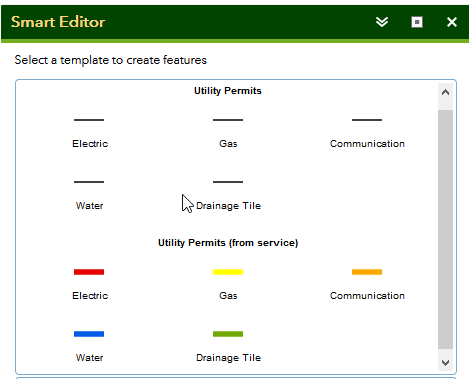The height and width of the screenshot is (379, 469).
Task: Click the template list vertical scrollbar thumb
Action: [x=445, y=229]
